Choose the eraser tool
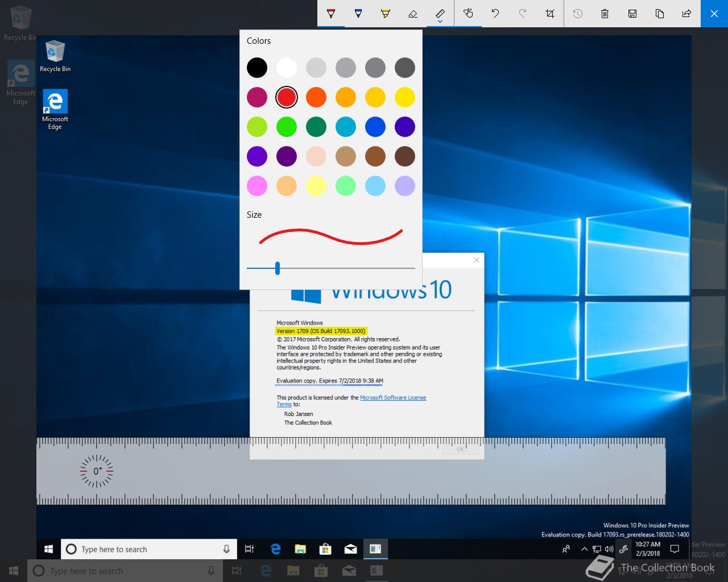 point(413,14)
